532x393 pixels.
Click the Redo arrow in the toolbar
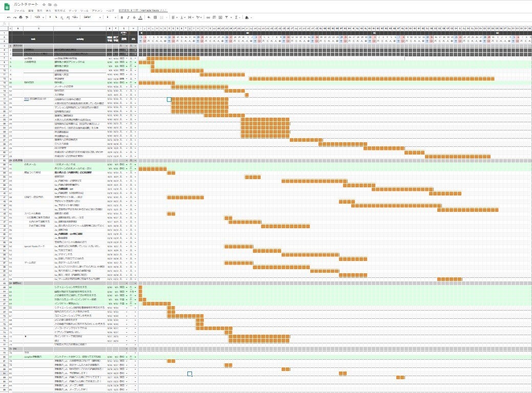[x=15, y=17]
